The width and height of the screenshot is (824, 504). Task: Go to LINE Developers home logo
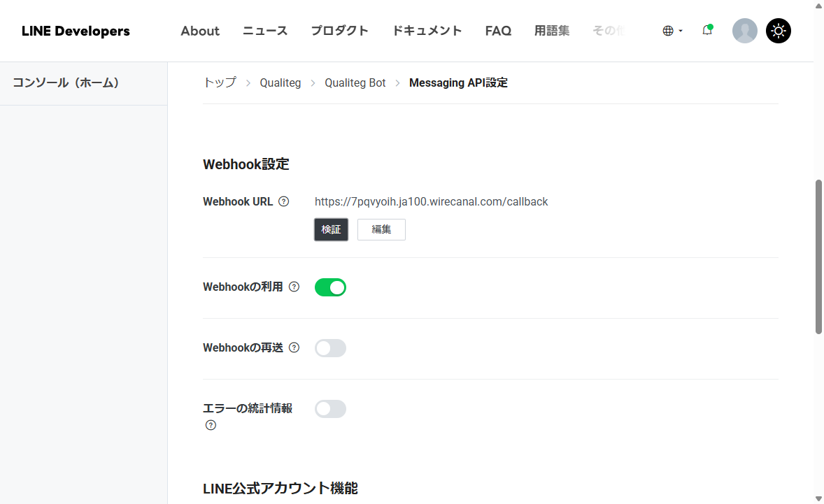click(x=76, y=31)
